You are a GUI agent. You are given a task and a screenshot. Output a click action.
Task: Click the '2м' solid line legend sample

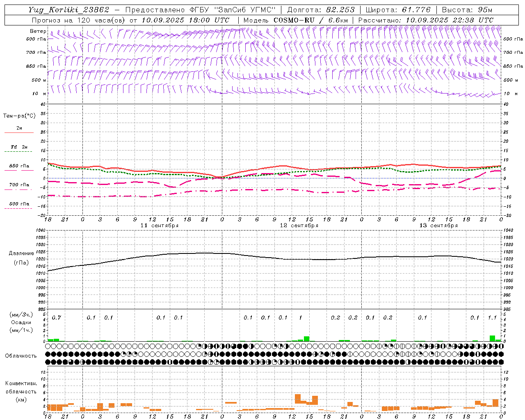(x=19, y=133)
